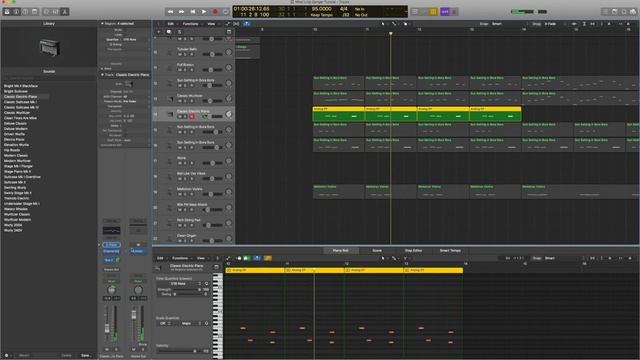
Task: Open the Scale Quantize Off dropdown
Action: coord(164,324)
